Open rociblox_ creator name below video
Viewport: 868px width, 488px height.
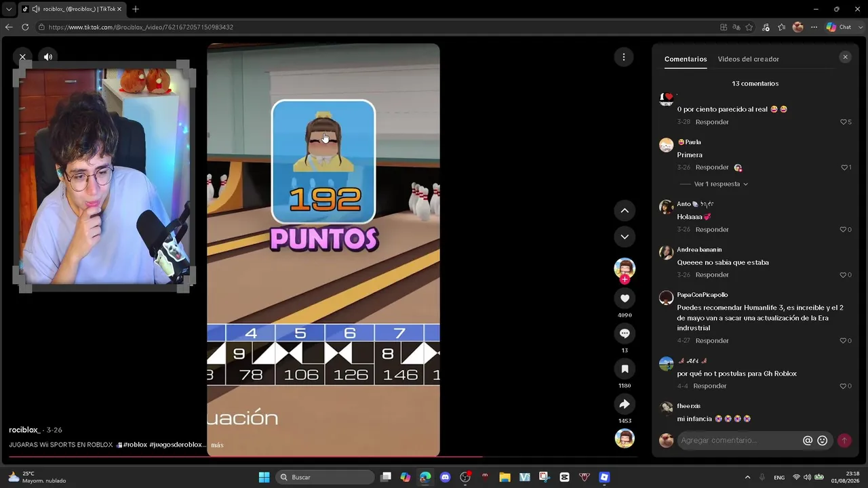click(x=24, y=430)
